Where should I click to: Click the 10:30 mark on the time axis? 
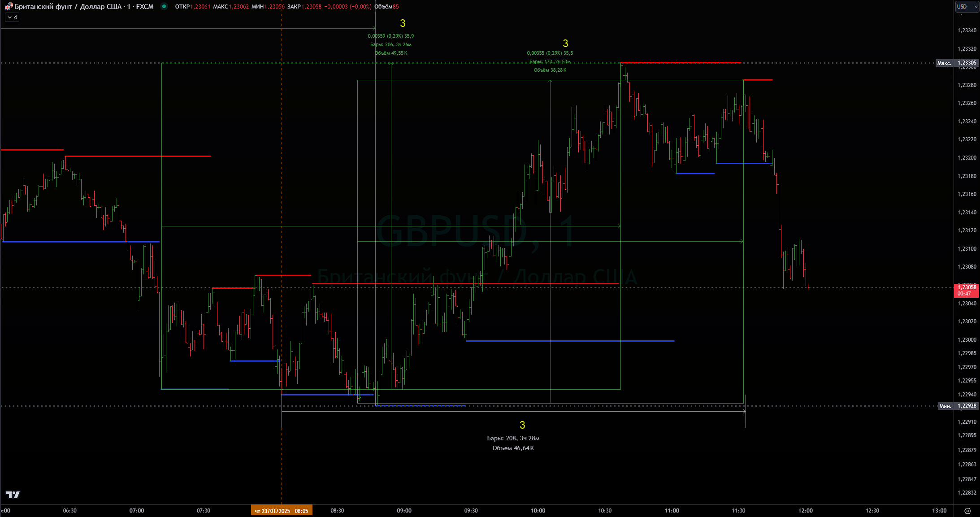click(605, 511)
